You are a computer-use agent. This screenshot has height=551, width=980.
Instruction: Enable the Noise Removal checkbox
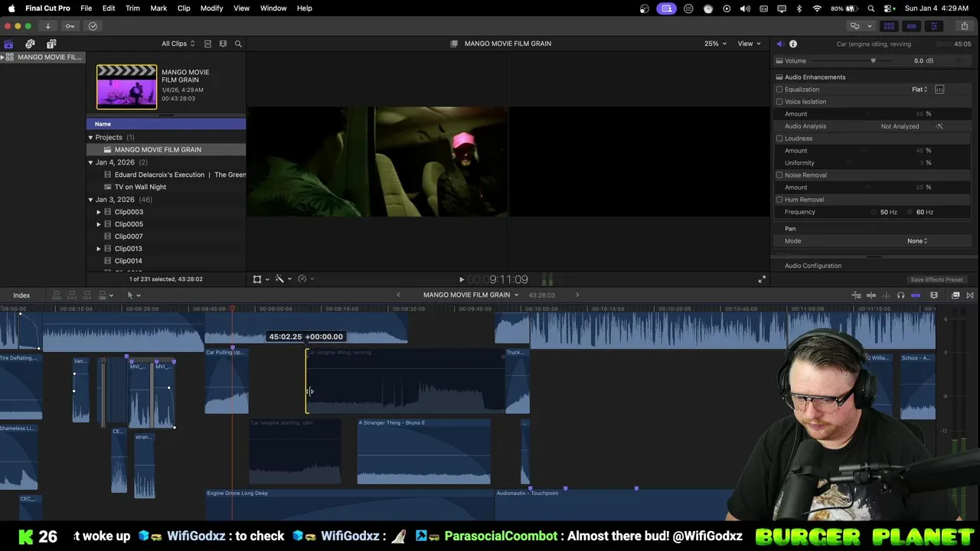pos(779,175)
